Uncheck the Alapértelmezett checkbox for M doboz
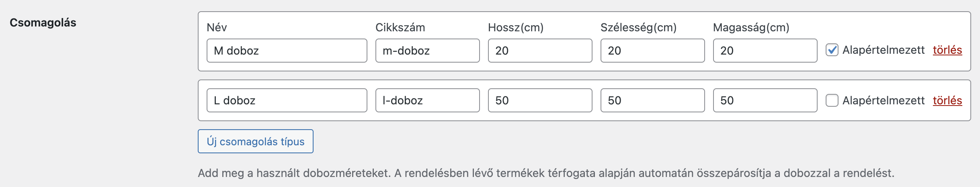Viewport: 980px width, 187px height. click(x=832, y=50)
